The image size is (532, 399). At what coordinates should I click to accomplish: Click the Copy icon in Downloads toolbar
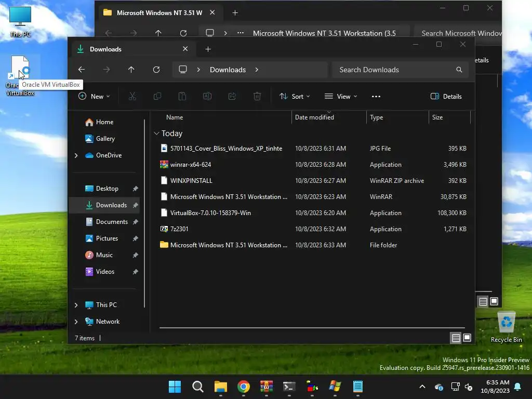pyautogui.click(x=157, y=96)
